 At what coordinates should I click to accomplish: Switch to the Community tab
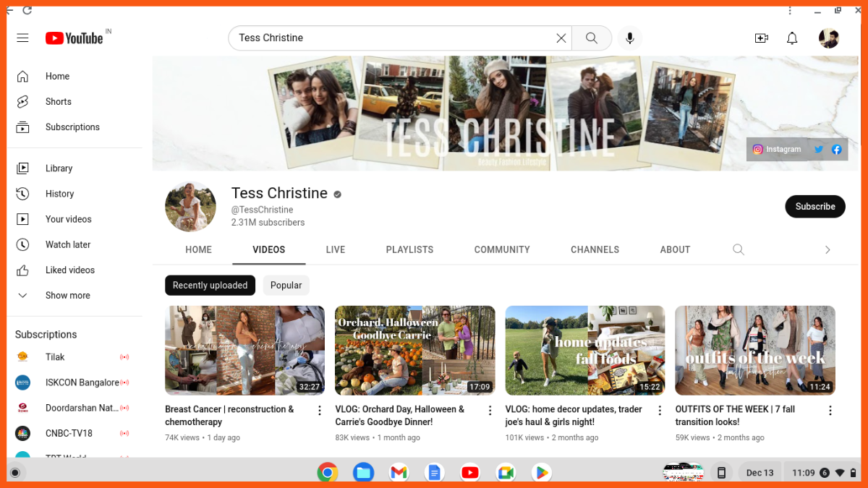[502, 249]
